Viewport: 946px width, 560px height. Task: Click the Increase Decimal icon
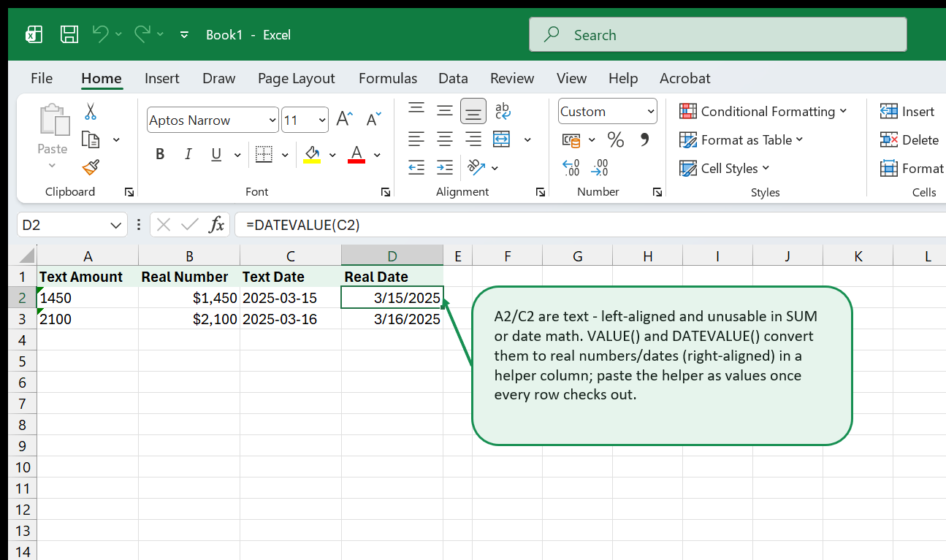pyautogui.click(x=571, y=168)
